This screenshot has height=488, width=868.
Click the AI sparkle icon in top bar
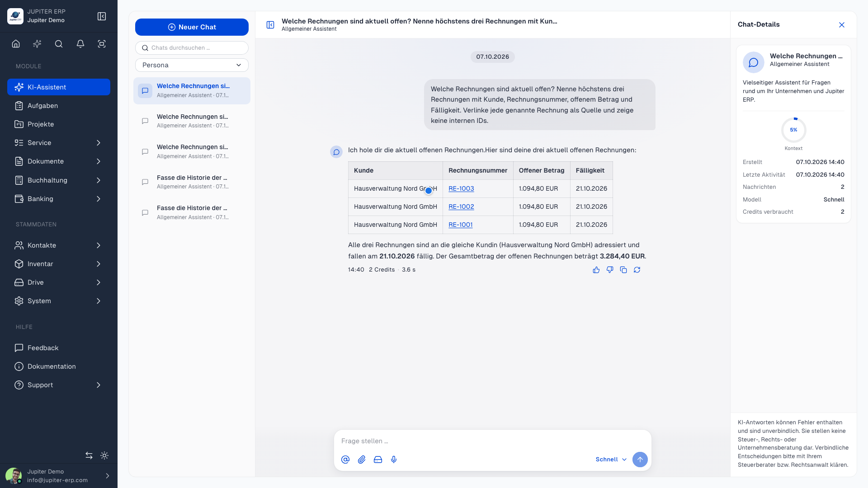coord(37,44)
